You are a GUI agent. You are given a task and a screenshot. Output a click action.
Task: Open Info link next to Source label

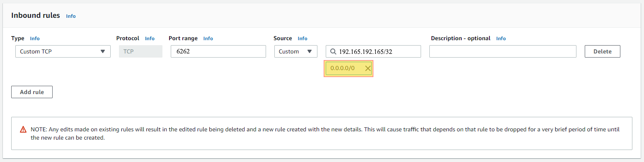[x=303, y=39]
